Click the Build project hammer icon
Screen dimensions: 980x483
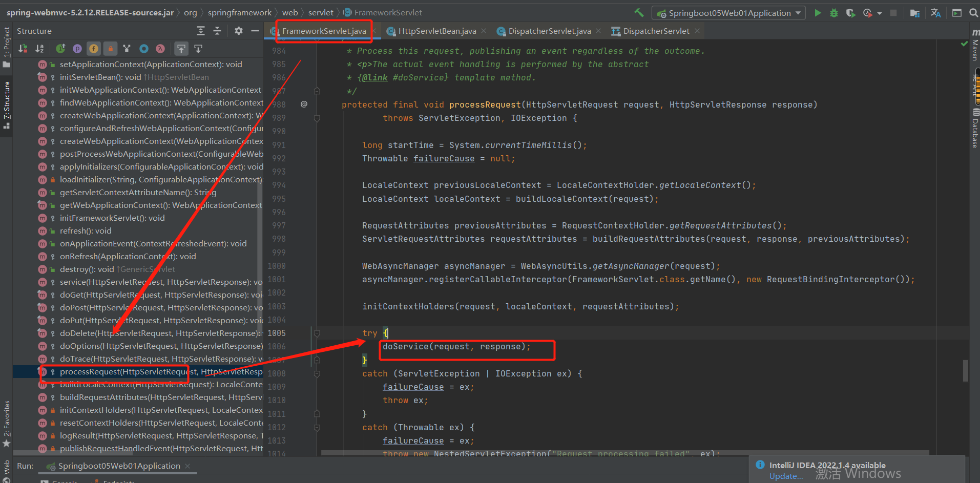coord(639,13)
